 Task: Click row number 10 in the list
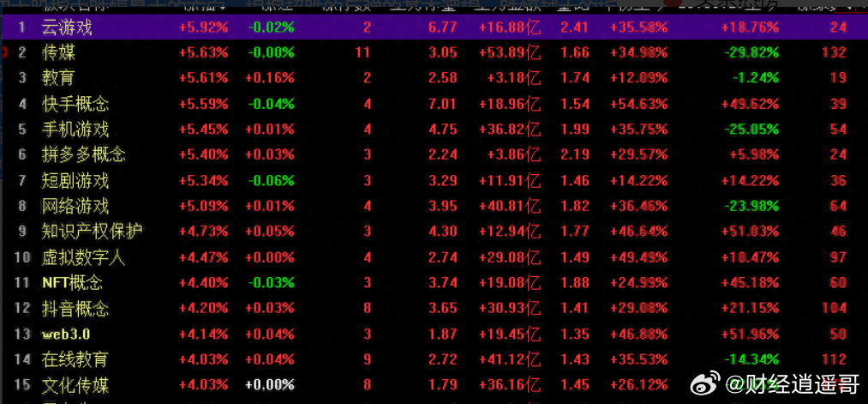pos(21,257)
